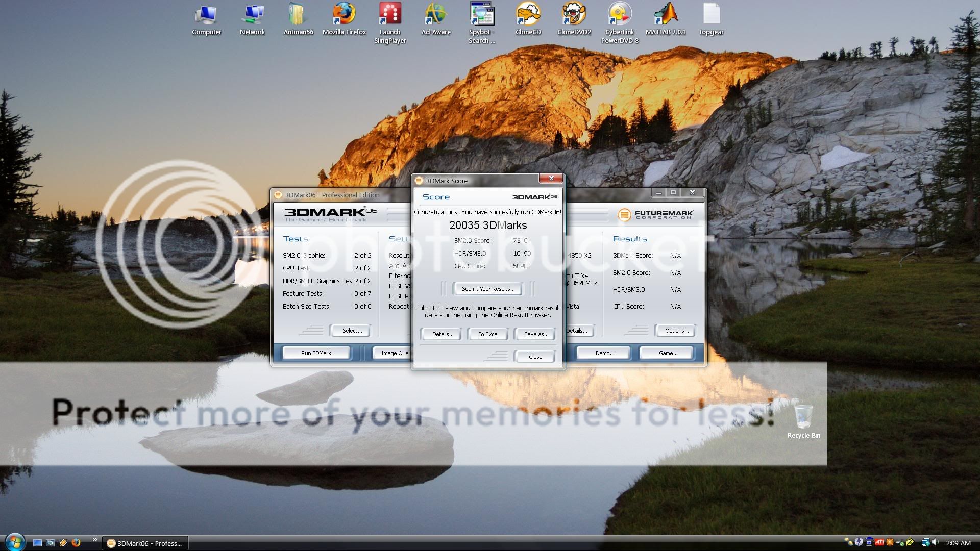
Task: Click the 20035 3DMarks score text
Action: coord(488,225)
